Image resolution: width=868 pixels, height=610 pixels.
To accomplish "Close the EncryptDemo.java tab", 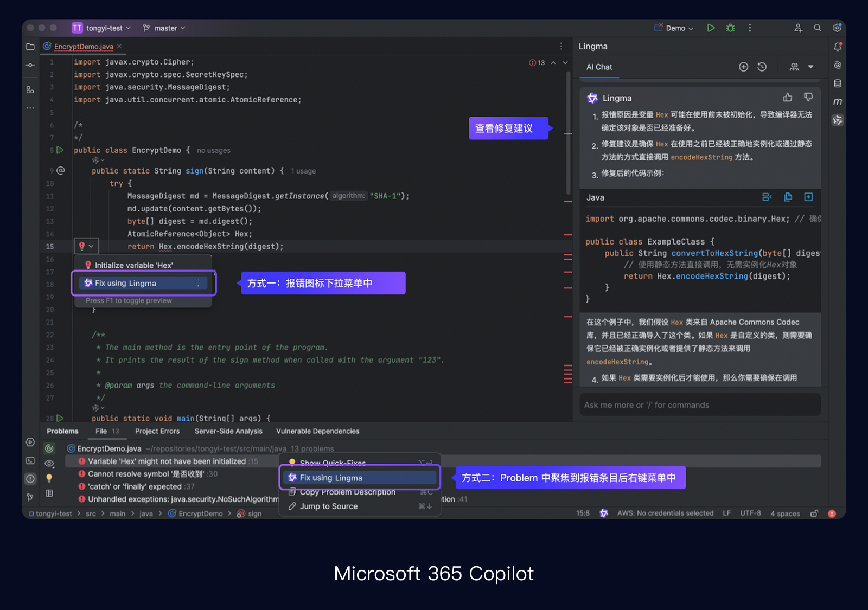I will pyautogui.click(x=119, y=47).
